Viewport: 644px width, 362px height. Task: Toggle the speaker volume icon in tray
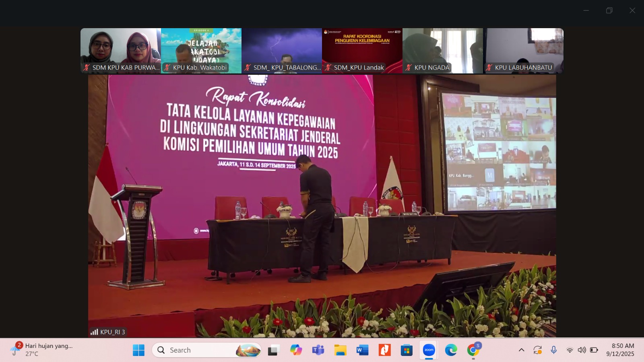pyautogui.click(x=582, y=350)
